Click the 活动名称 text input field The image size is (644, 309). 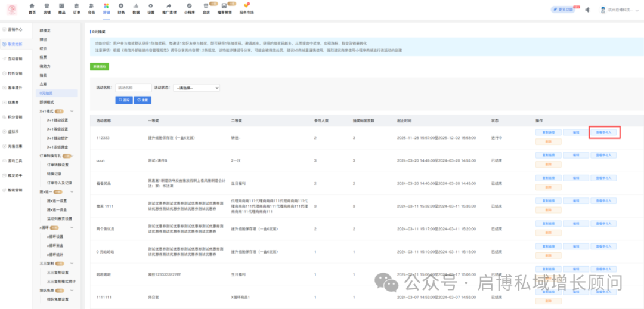tap(132, 88)
